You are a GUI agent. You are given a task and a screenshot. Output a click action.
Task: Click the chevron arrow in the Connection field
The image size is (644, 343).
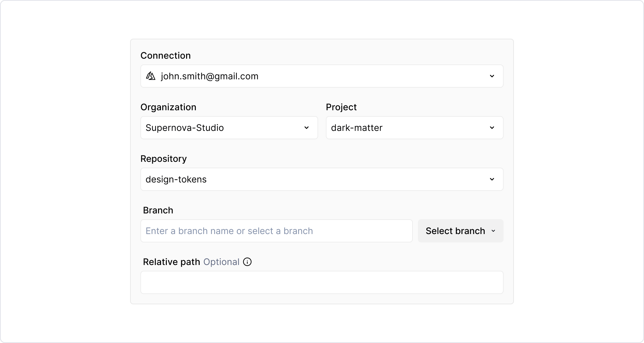[492, 76]
